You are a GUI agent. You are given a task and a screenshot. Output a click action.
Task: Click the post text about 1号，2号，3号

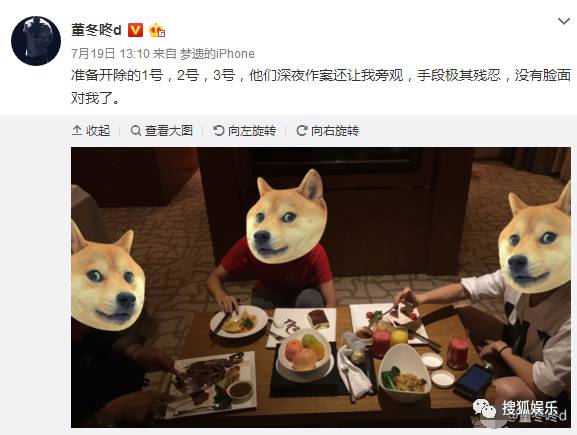tap(321, 86)
